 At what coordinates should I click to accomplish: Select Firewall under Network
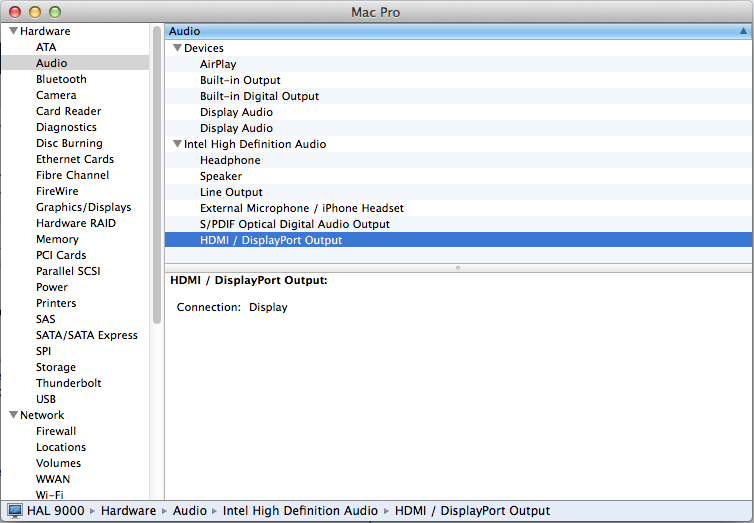click(x=56, y=431)
